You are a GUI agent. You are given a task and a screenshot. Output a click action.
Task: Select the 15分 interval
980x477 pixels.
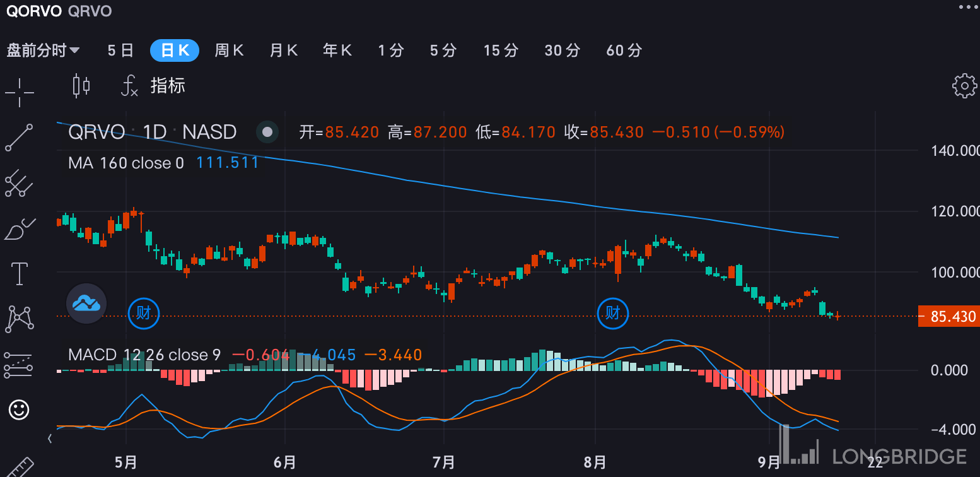click(501, 50)
